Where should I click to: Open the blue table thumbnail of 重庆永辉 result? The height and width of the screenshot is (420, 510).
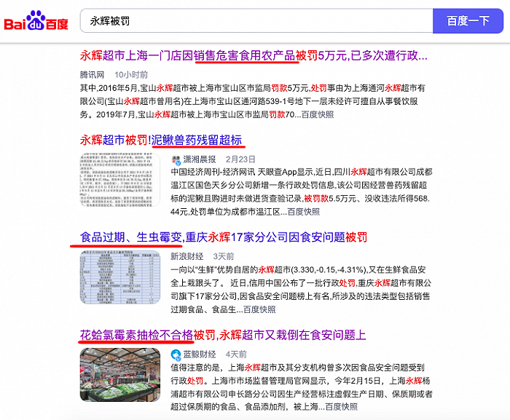click(120, 277)
